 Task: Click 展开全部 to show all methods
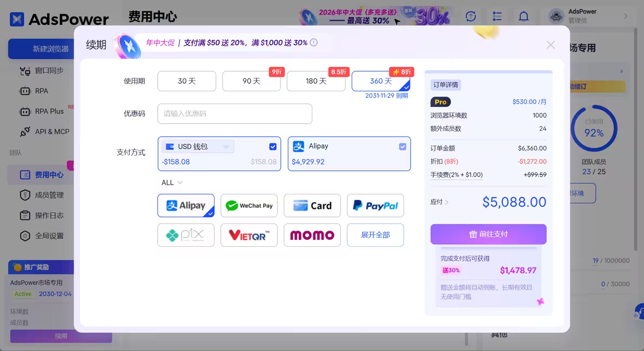point(375,235)
